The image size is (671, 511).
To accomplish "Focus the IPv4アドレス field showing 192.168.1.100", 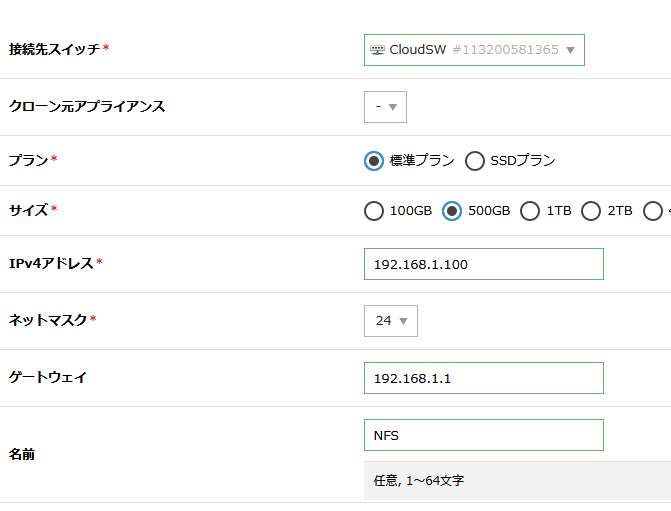I will point(483,264).
